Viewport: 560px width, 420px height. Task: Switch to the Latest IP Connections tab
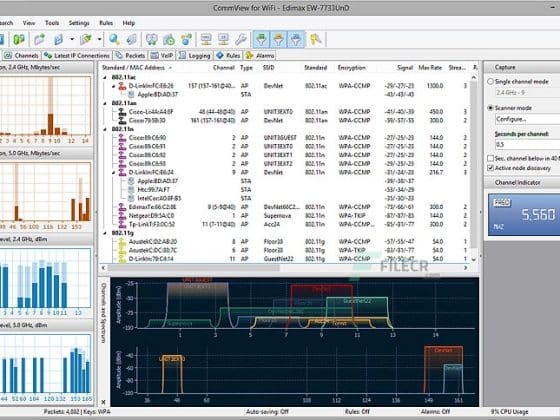click(x=76, y=55)
